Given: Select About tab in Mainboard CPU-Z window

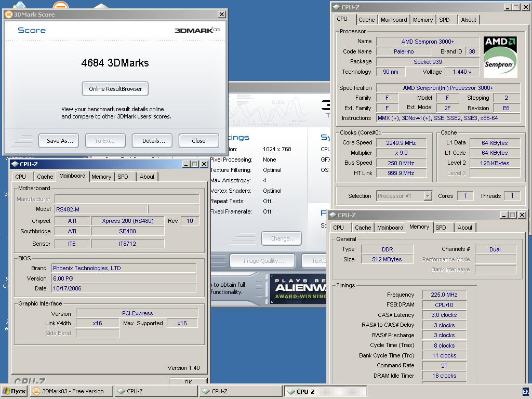Looking at the screenshot, I should (147, 177).
